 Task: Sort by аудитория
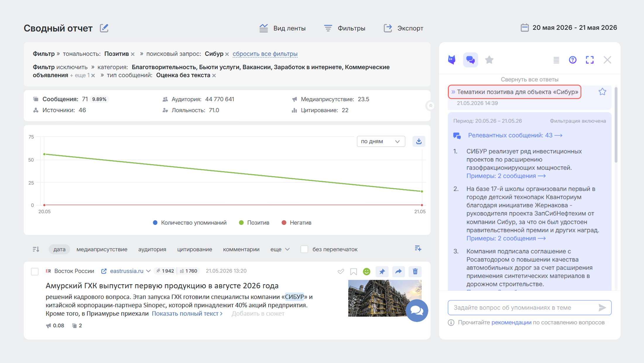152,249
